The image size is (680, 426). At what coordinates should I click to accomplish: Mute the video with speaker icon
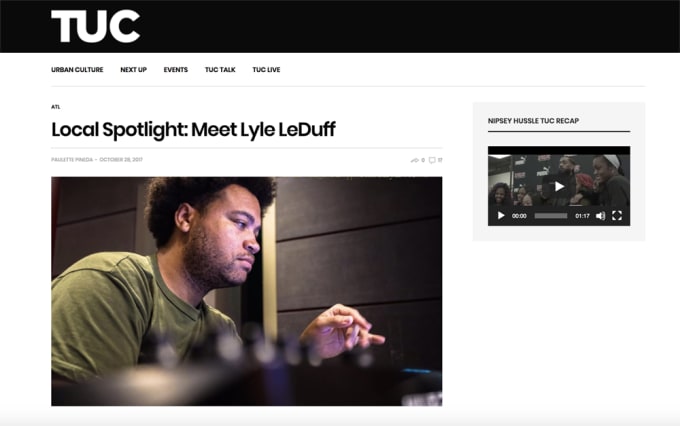tap(600, 216)
